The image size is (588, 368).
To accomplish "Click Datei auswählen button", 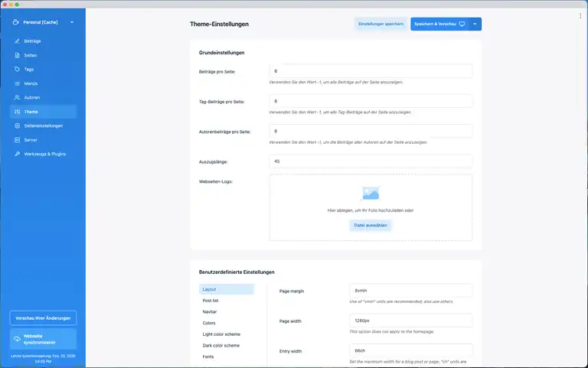I will click(371, 225).
